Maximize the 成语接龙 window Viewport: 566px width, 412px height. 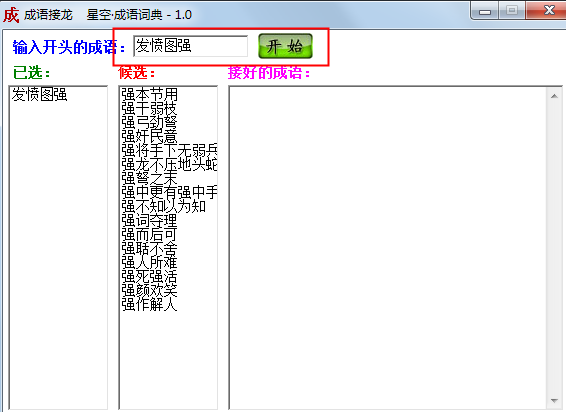pos(512,11)
